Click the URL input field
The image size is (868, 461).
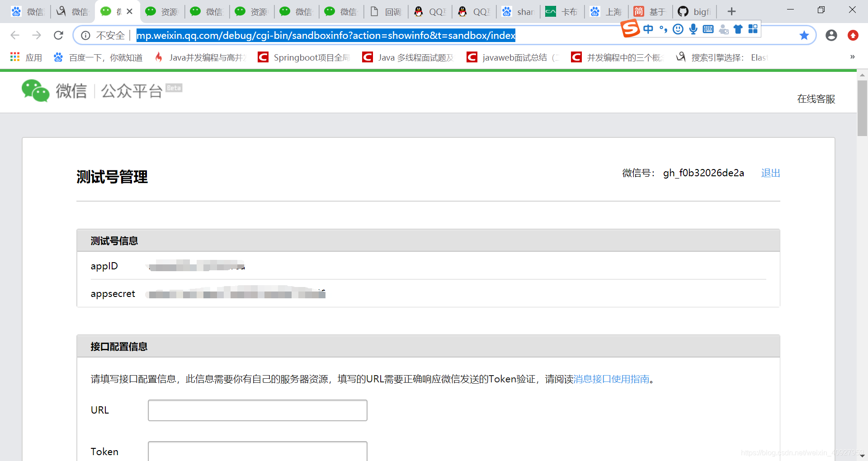[258, 410]
